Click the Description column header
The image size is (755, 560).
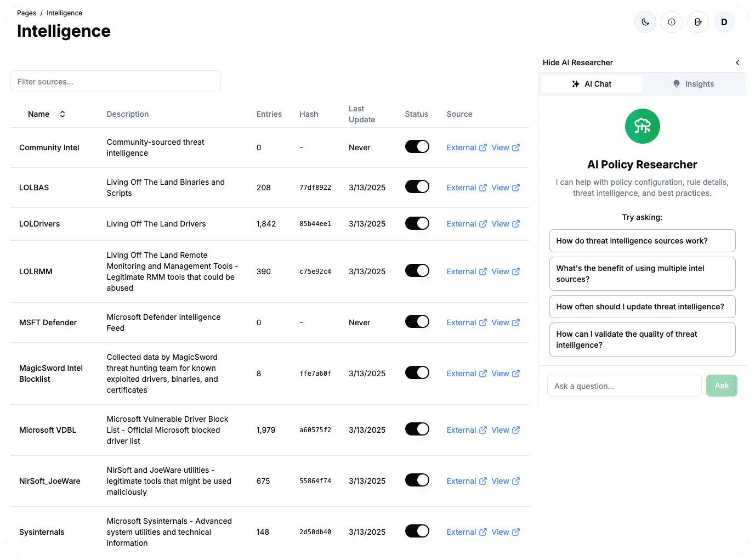coord(128,114)
